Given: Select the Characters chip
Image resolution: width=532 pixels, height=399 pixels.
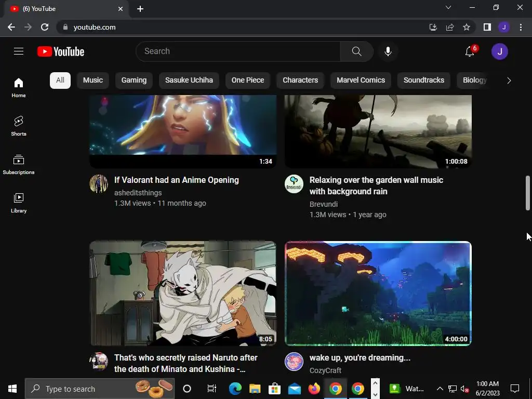Looking at the screenshot, I should [x=300, y=81].
